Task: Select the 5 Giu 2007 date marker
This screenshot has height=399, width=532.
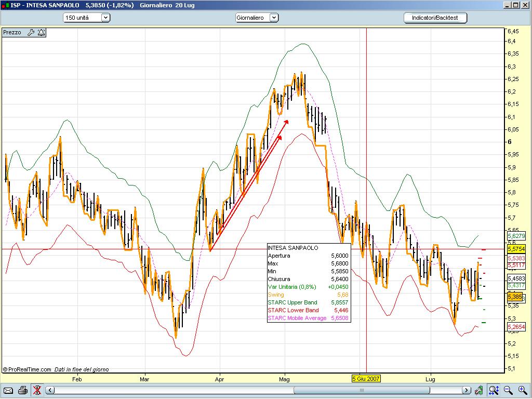Action: [x=366, y=378]
